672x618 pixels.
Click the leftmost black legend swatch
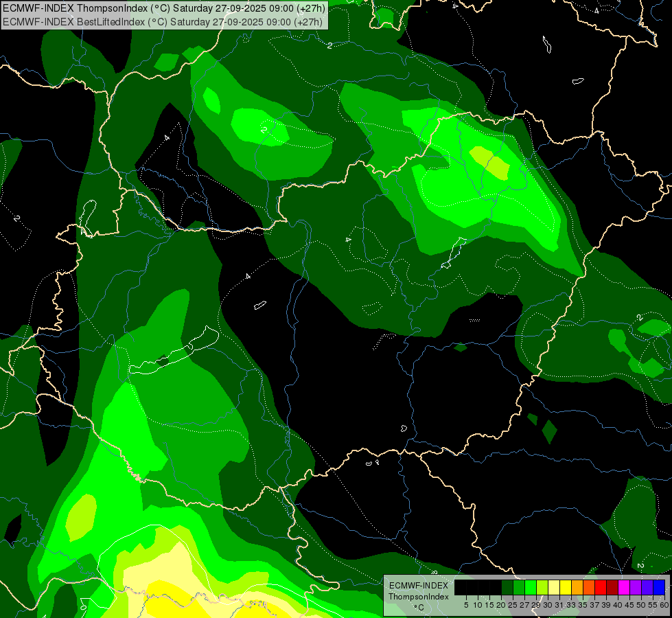coord(461,588)
